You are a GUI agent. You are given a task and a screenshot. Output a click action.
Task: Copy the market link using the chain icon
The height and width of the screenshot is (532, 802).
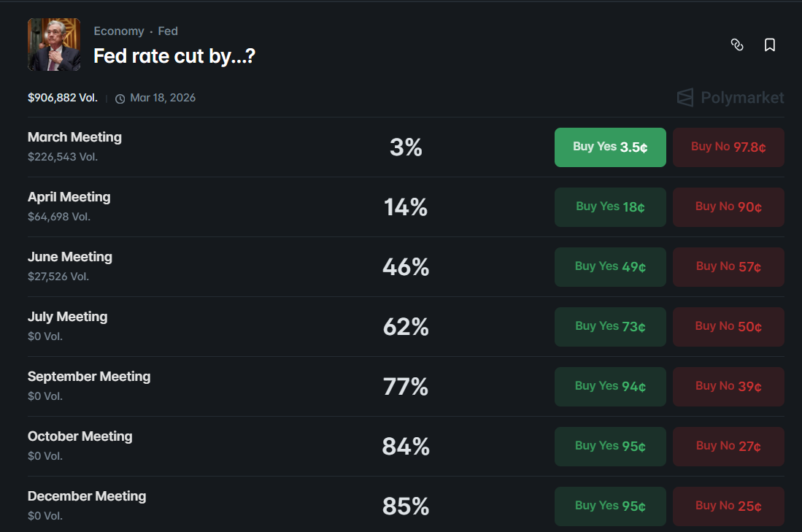pos(737,45)
